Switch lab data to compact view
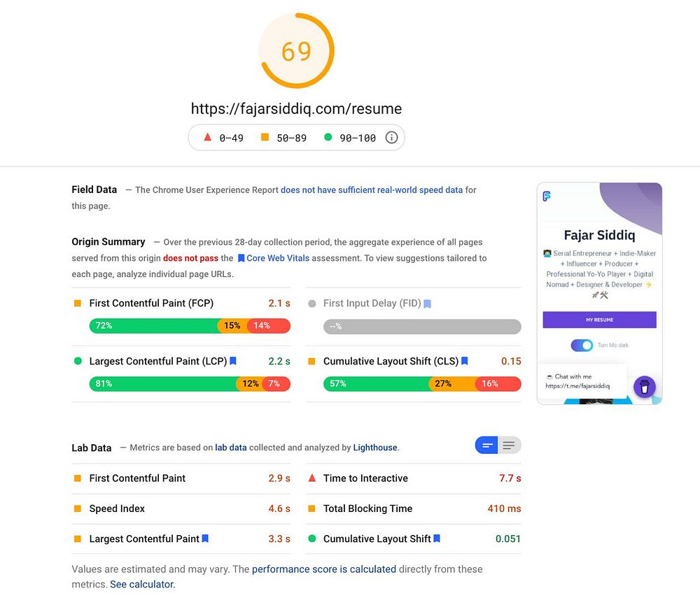 487,446
